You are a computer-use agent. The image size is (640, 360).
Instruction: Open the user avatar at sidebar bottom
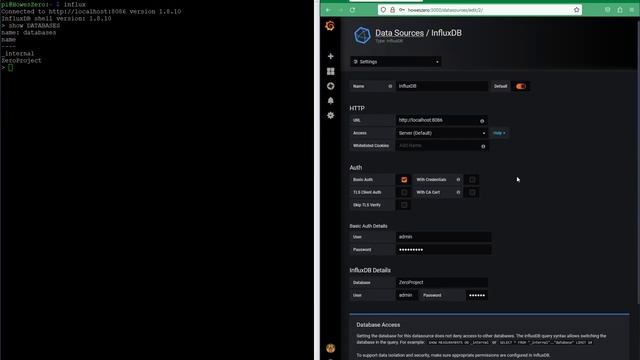coord(331,348)
